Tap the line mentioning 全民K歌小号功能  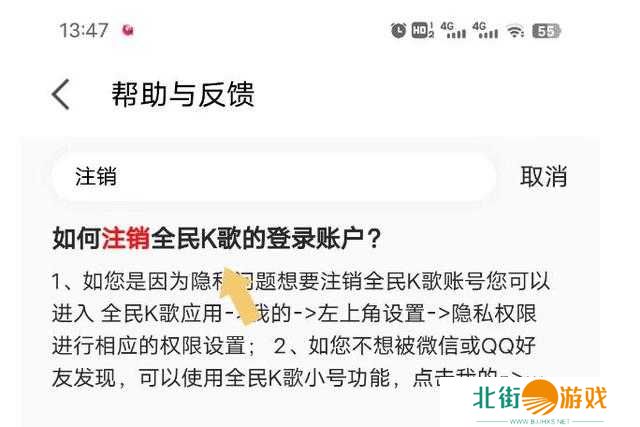pyautogui.click(x=296, y=378)
